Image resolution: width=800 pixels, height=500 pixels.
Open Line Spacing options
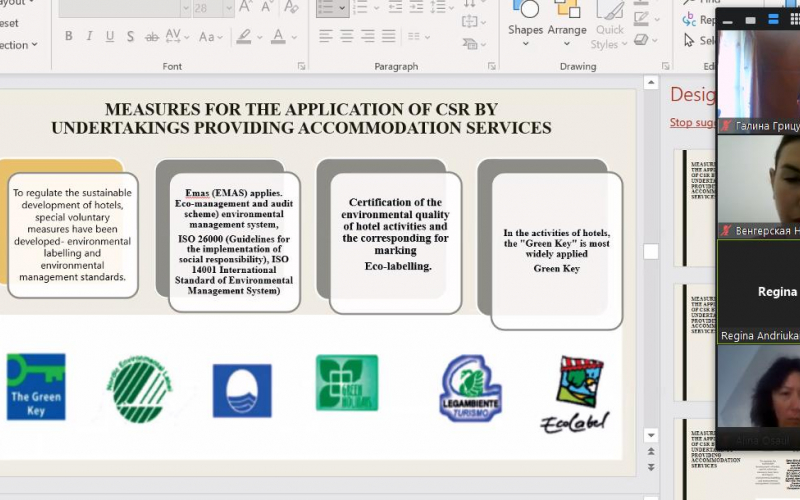(x=442, y=7)
